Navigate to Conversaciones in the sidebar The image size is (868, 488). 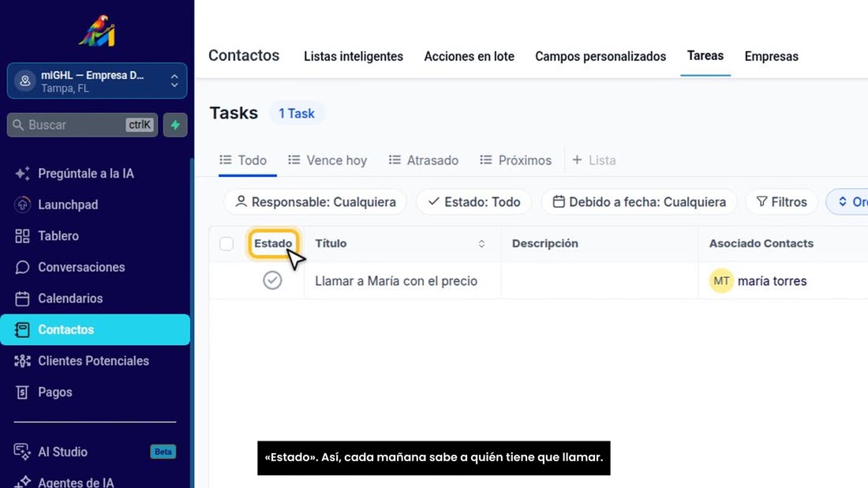point(95,267)
